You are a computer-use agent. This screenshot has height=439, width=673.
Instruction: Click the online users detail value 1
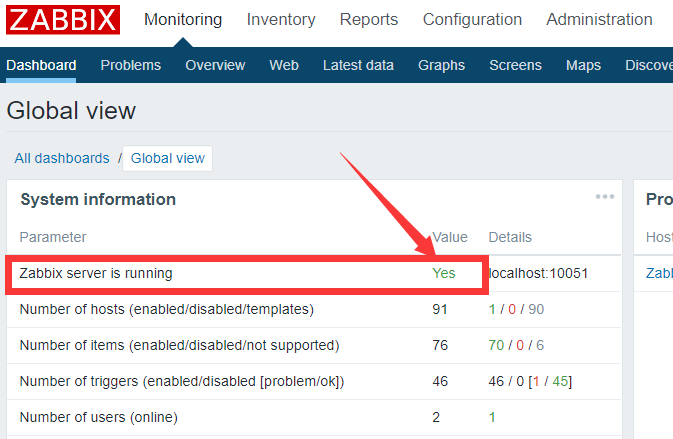[492, 418]
